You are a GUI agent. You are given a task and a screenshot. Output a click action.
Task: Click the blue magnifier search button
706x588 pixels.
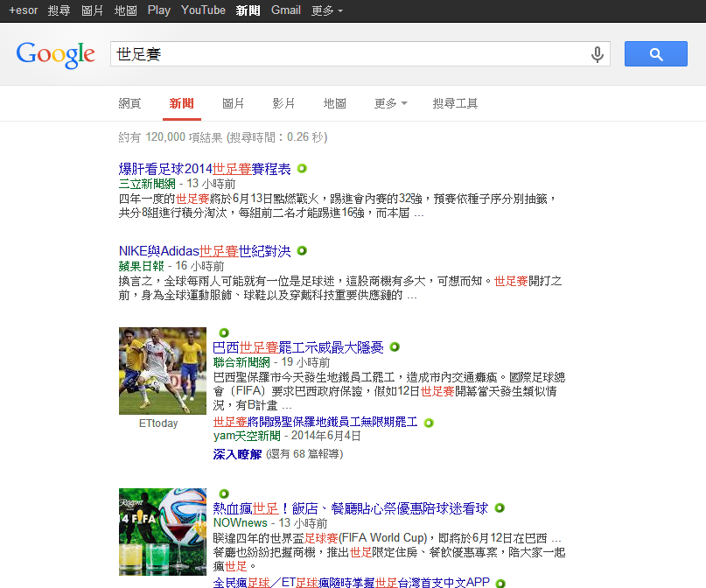[x=655, y=54]
